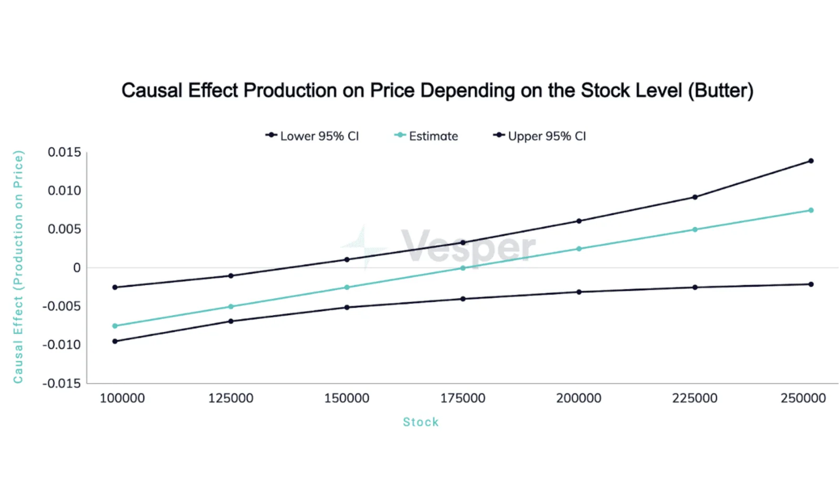840x504 pixels.
Task: Click the 0.015 y-axis tick label
Action: pyautogui.click(x=65, y=152)
